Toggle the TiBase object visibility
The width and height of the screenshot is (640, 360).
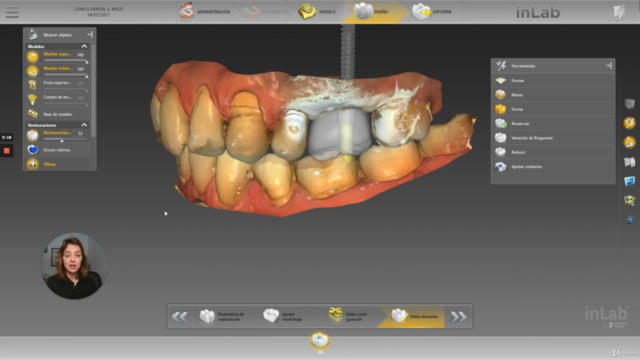[33, 164]
